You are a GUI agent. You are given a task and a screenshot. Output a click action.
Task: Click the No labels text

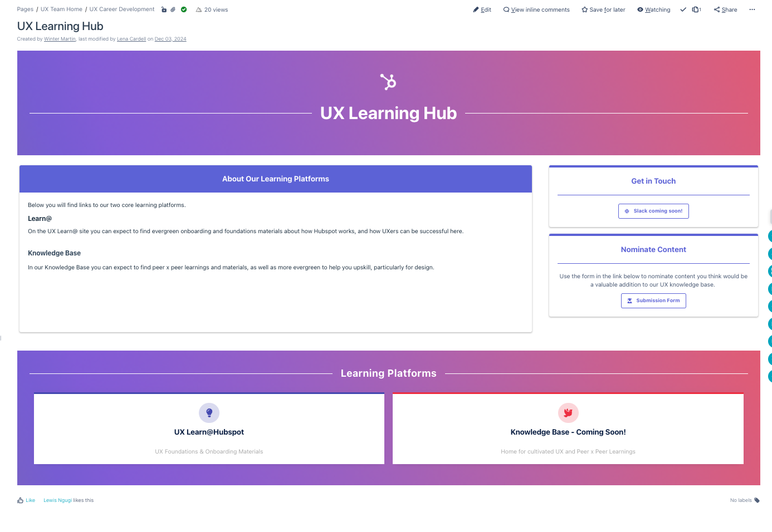coord(741,500)
